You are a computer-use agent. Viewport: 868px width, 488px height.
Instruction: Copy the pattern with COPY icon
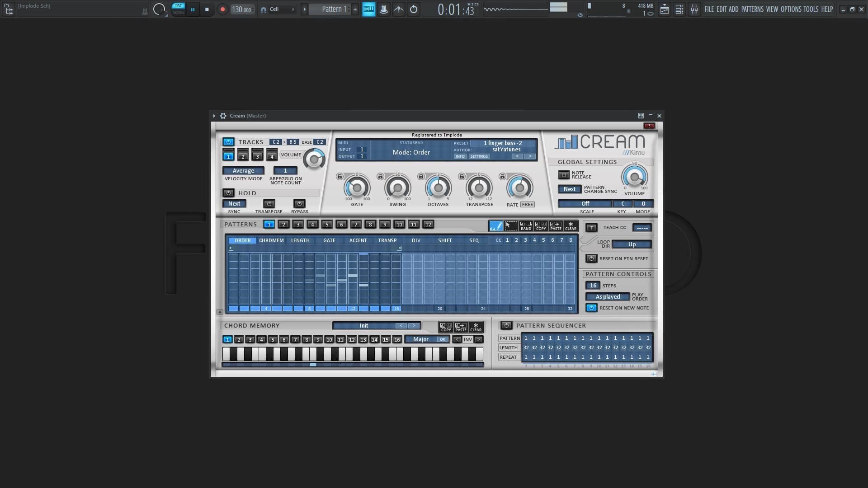(541, 225)
